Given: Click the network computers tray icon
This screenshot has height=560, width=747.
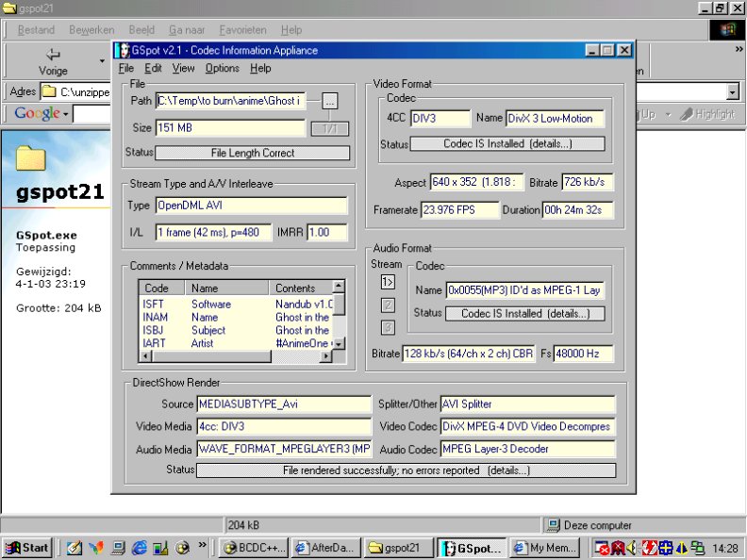Looking at the screenshot, I should pyautogui.click(x=698, y=548).
